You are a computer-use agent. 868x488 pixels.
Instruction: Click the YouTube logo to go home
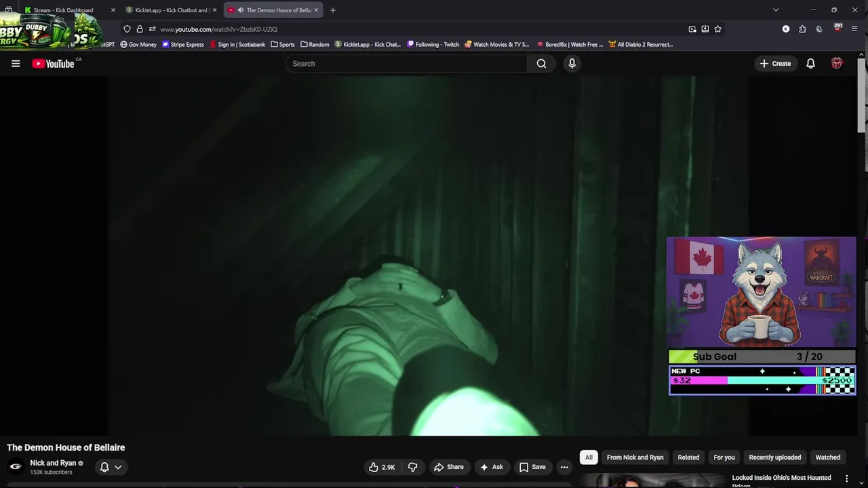pyautogui.click(x=53, y=64)
